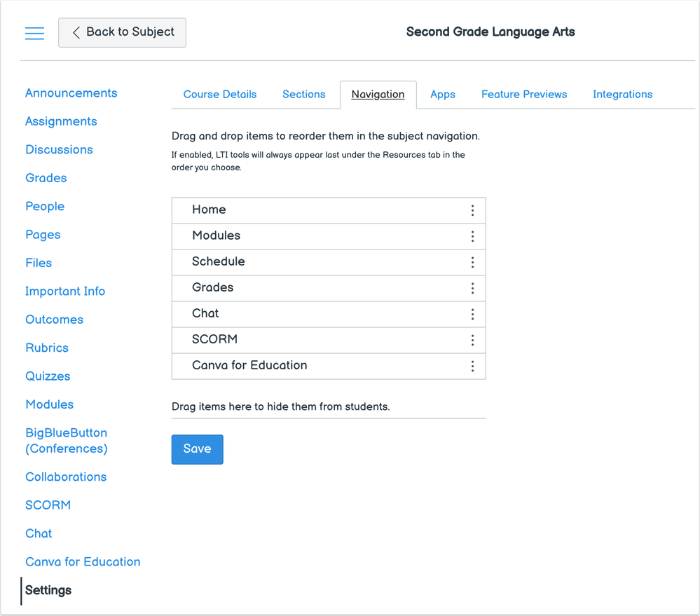
Task: Open Files sidebar link
Action: point(39,263)
